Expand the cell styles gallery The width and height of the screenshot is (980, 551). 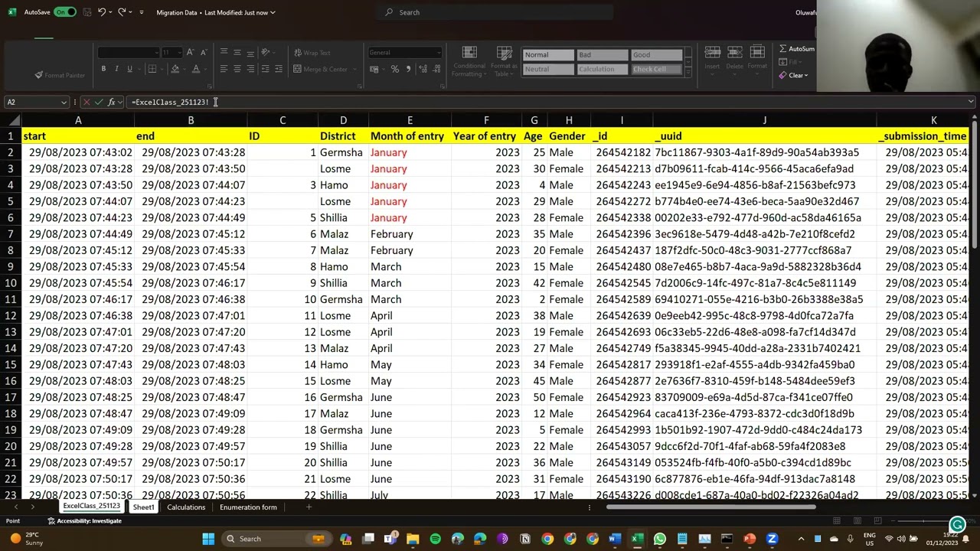688,72
